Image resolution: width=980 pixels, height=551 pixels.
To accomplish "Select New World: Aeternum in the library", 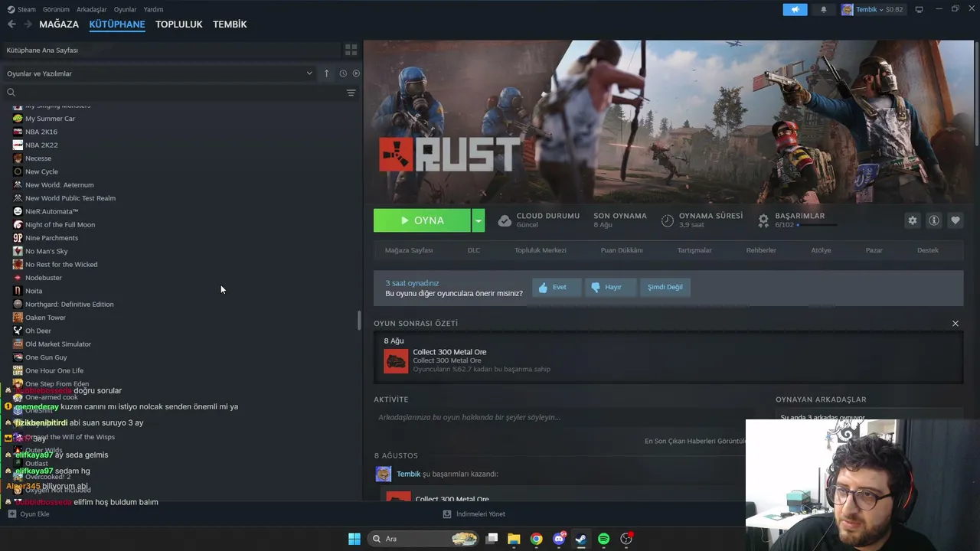I will [60, 185].
